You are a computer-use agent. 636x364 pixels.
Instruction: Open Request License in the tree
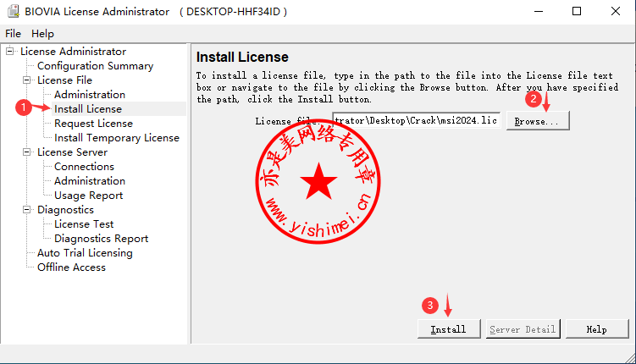[x=93, y=124]
